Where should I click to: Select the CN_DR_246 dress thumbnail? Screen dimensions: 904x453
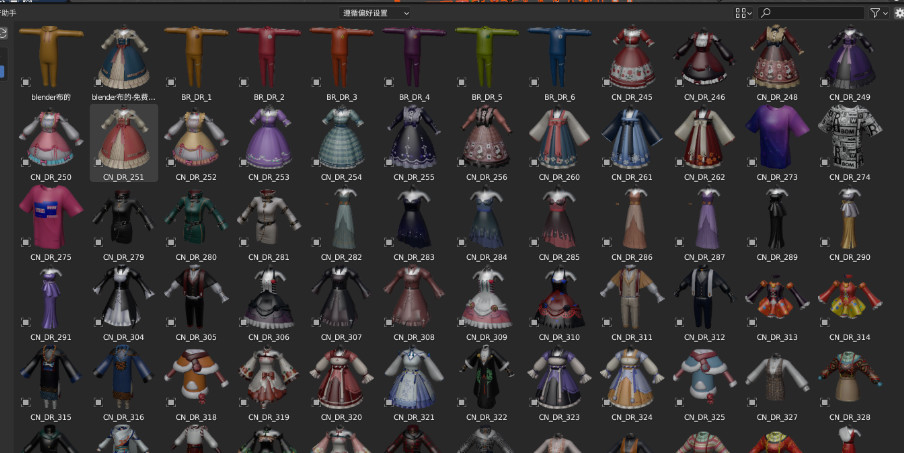[705, 57]
